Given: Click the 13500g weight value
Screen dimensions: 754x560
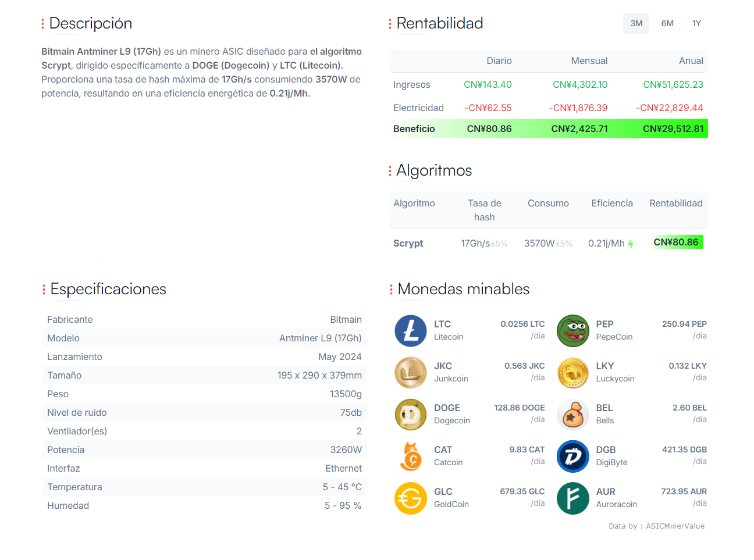Looking at the screenshot, I should 346,394.
